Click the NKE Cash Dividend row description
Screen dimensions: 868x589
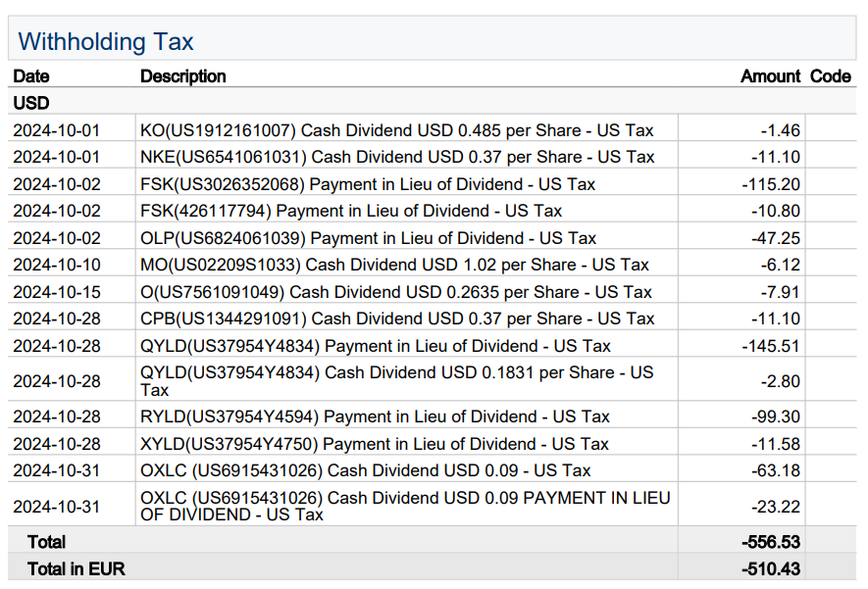click(397, 157)
